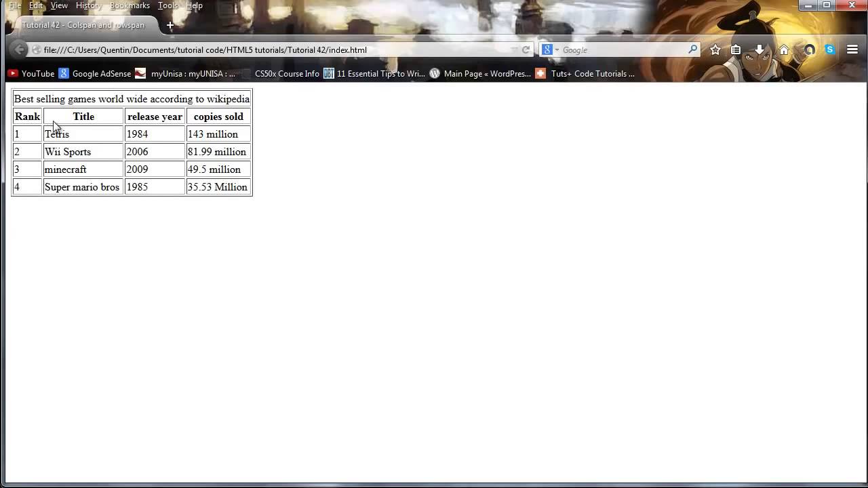Open the File menu
This screenshot has height=488, width=868.
coord(14,5)
